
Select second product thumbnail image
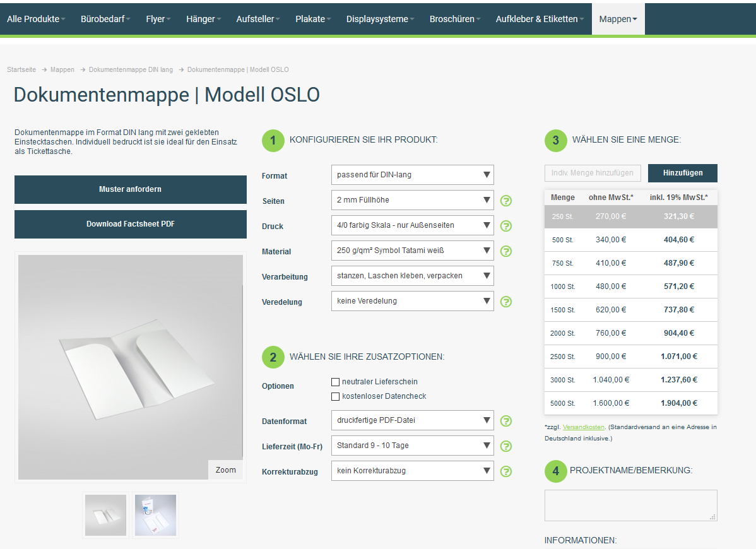tap(155, 515)
